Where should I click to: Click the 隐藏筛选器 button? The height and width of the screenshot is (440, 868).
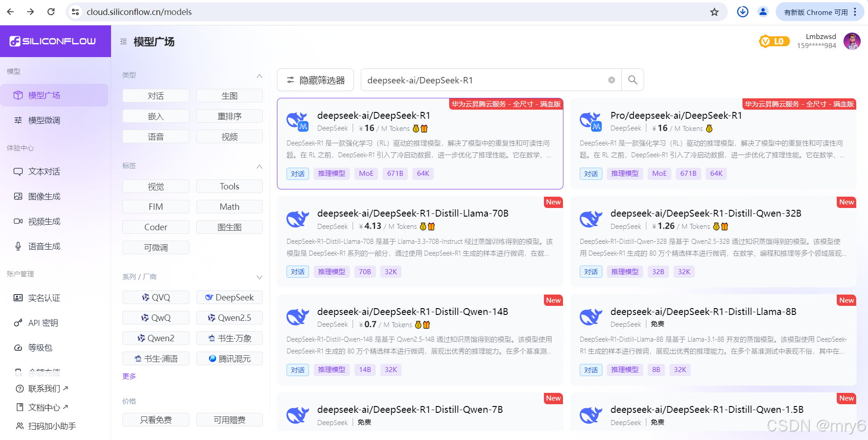tap(315, 80)
